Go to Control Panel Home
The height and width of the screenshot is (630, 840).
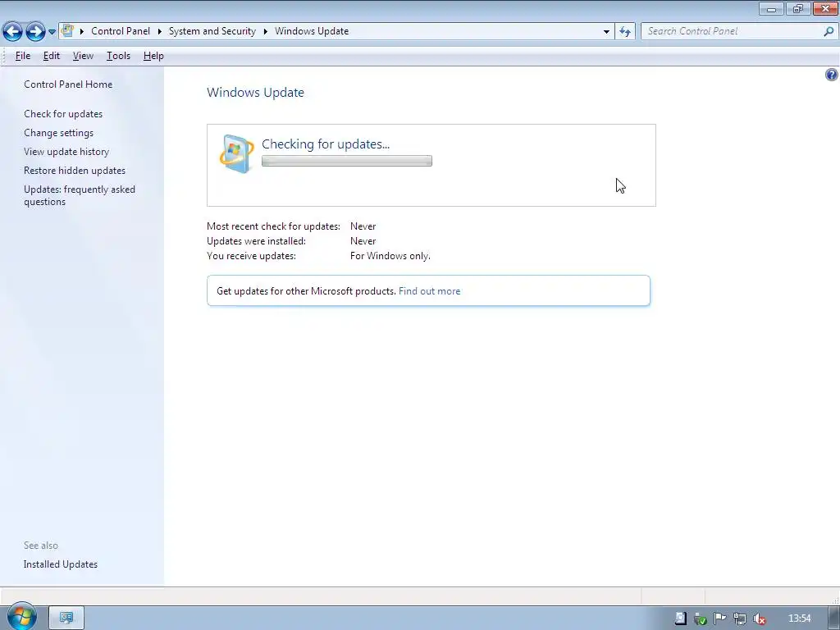click(x=68, y=84)
